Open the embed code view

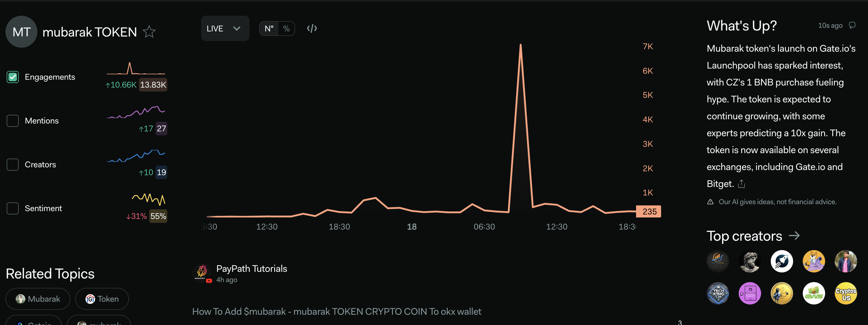click(x=312, y=28)
